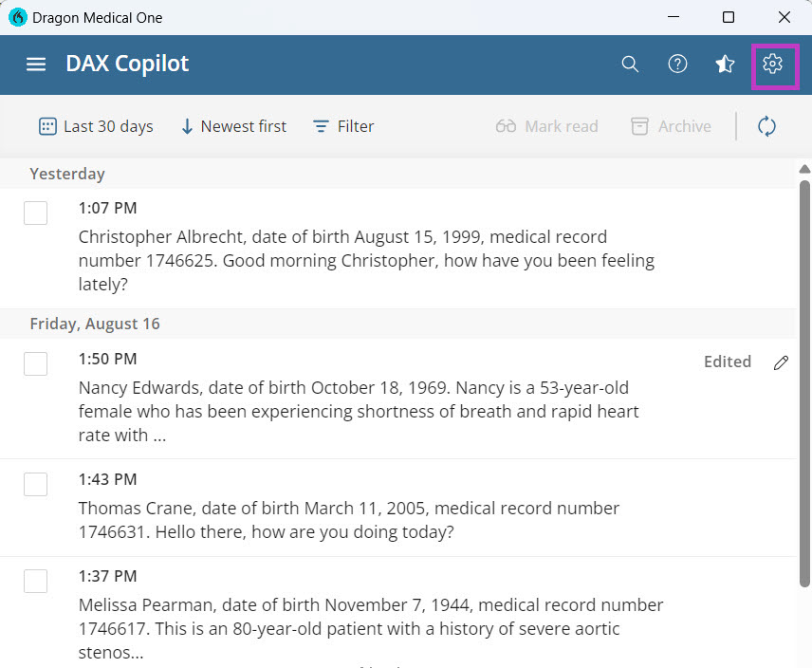Click the Dragon Medical One flame logo
The height and width of the screenshot is (668, 812).
click(17, 17)
